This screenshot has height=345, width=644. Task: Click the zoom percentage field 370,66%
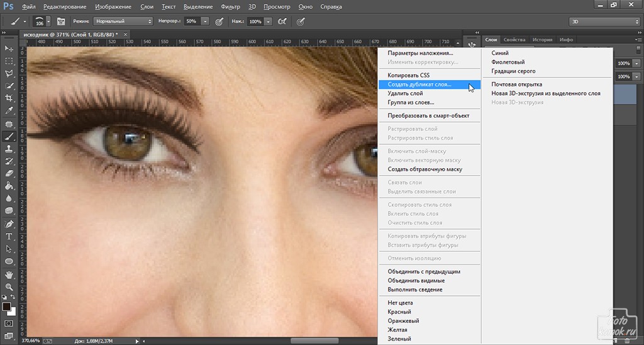pyautogui.click(x=31, y=341)
